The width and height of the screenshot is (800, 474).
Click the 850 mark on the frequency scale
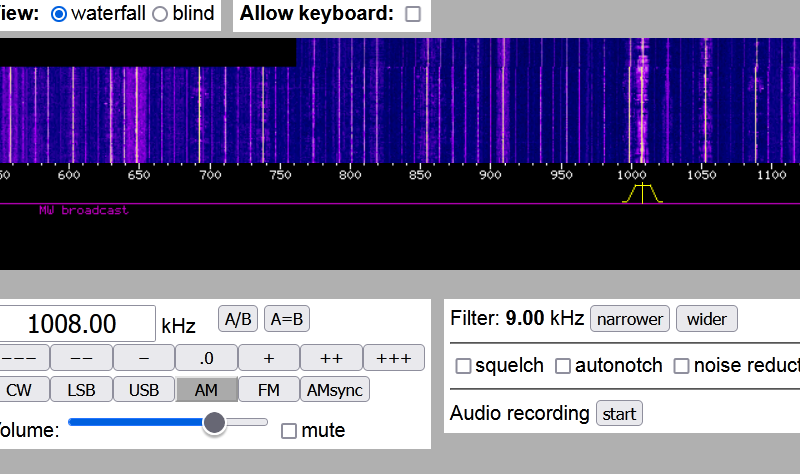pyautogui.click(x=420, y=175)
